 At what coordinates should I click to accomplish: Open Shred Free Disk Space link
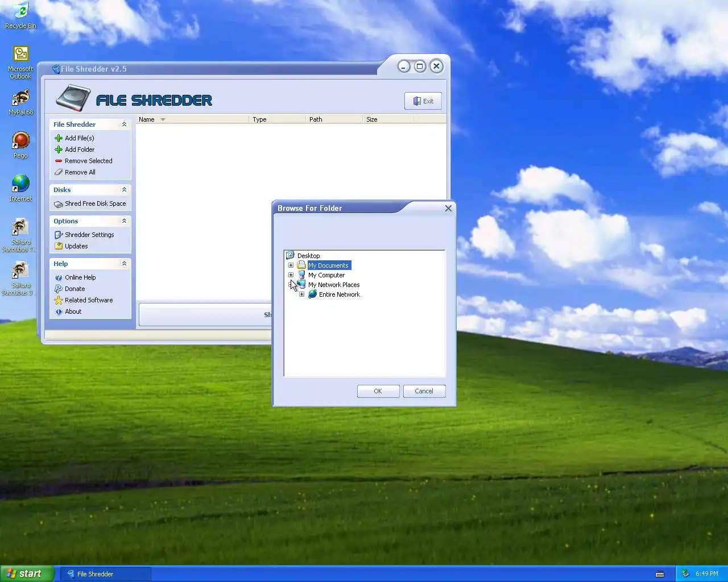click(x=96, y=203)
